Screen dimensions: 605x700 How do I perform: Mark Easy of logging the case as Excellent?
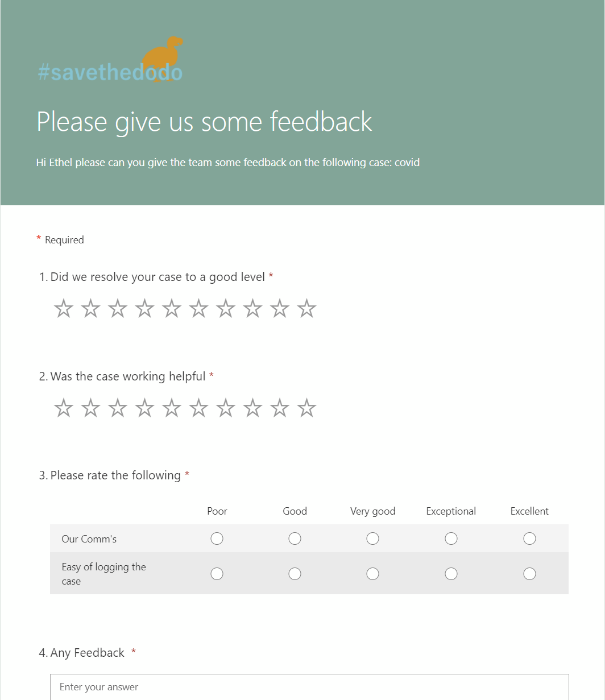[x=529, y=574]
